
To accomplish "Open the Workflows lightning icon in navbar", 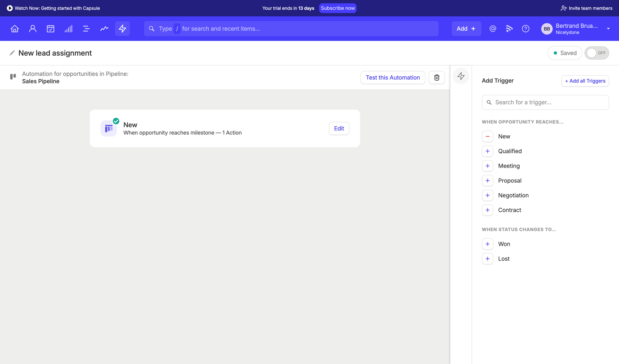I will coord(122,29).
